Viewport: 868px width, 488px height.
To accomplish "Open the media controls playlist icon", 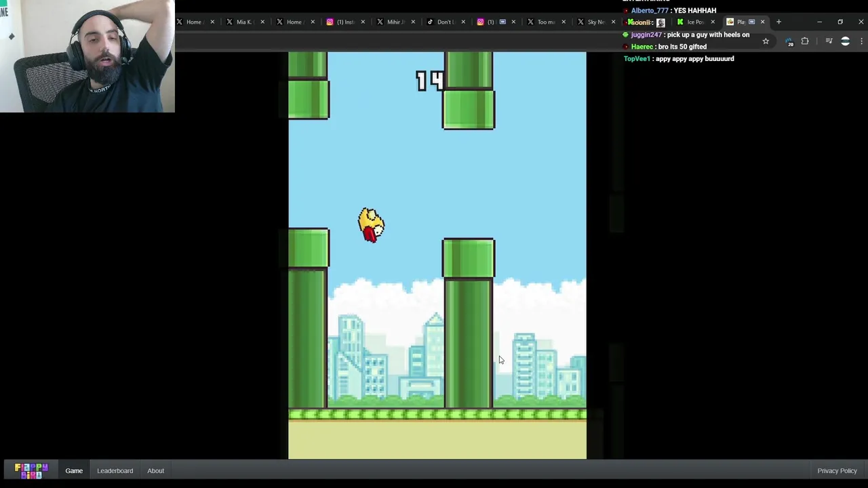I will coord(829,41).
